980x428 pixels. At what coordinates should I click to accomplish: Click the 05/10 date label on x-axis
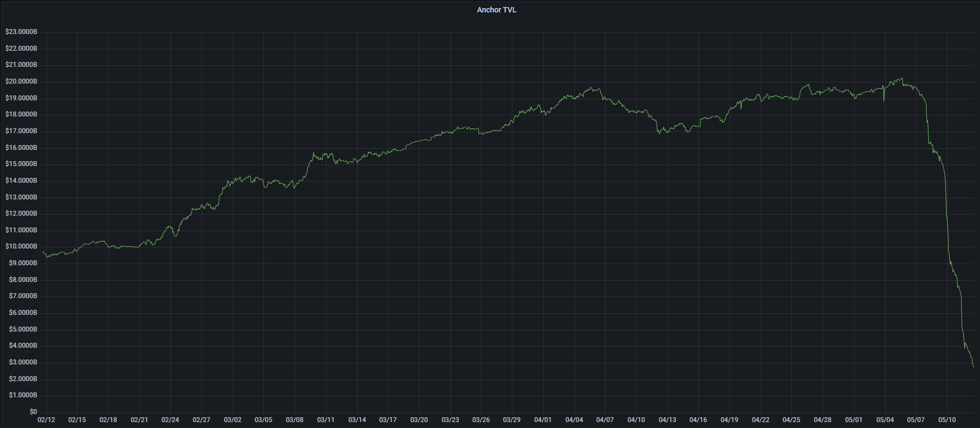pyautogui.click(x=947, y=419)
